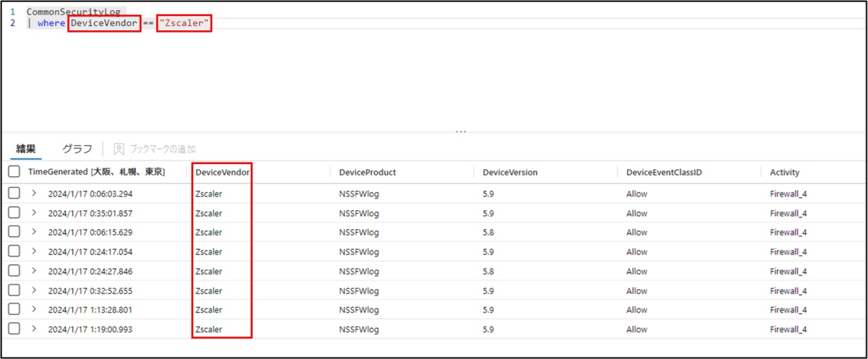Image resolution: width=868 pixels, height=359 pixels.
Task: Sort by the Activity column header
Action: (x=785, y=172)
